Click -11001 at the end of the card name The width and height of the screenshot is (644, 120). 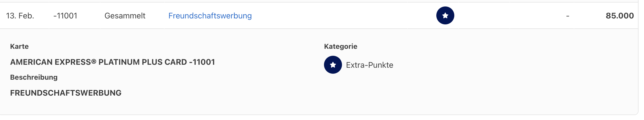tap(202, 62)
